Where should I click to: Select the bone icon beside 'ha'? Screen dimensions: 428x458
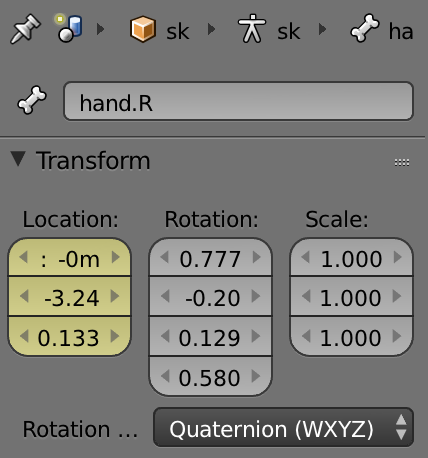pos(365,29)
